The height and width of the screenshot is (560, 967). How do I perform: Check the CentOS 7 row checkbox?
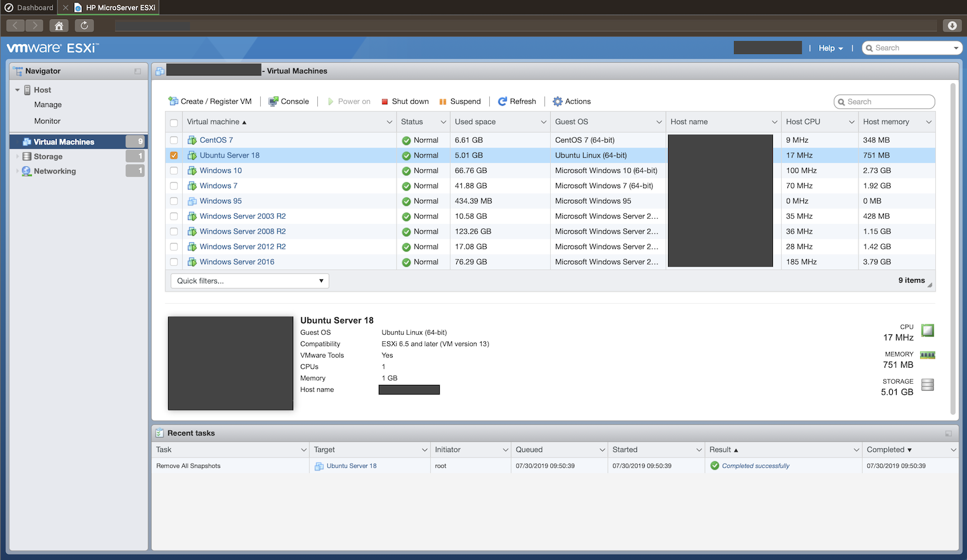174,140
